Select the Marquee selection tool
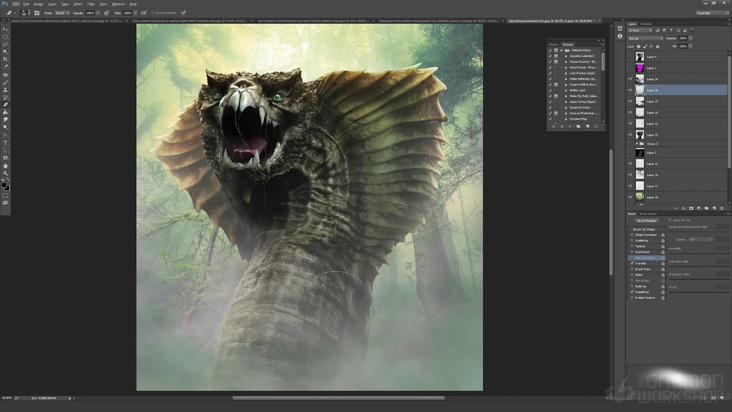 pyautogui.click(x=6, y=37)
